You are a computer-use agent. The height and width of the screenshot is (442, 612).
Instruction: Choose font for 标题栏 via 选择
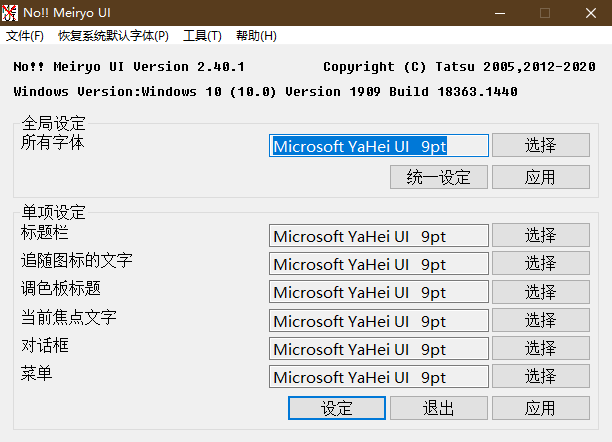[x=541, y=235]
